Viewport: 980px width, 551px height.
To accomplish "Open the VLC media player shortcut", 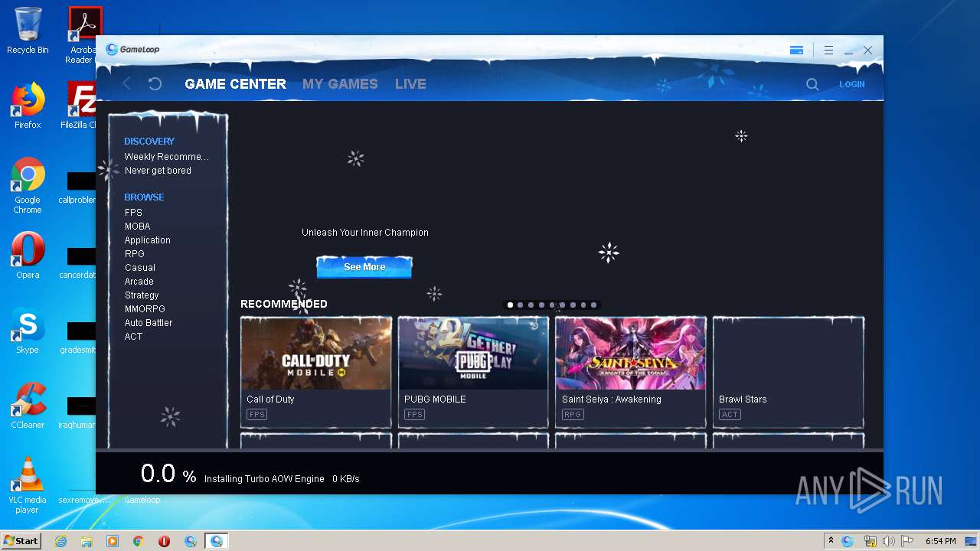I will point(28,486).
